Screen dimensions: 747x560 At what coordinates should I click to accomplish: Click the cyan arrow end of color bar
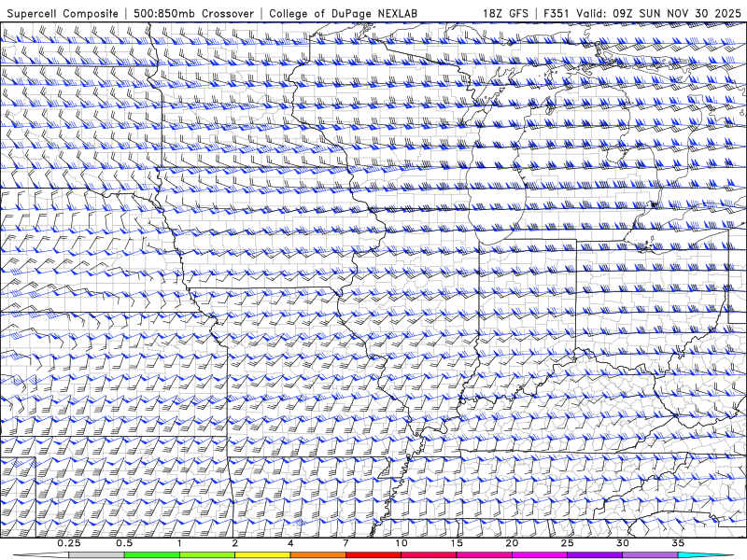(706, 555)
